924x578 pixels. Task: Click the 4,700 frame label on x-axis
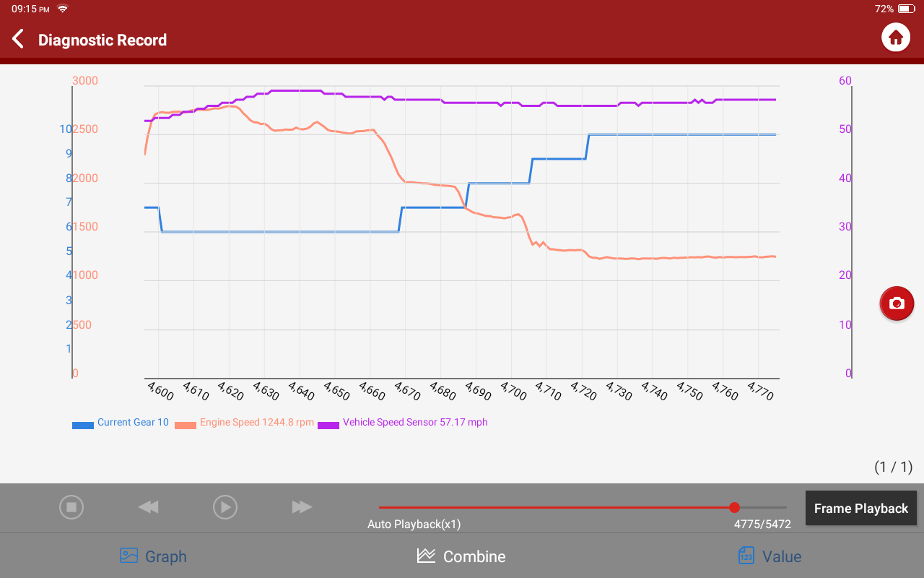coord(515,391)
